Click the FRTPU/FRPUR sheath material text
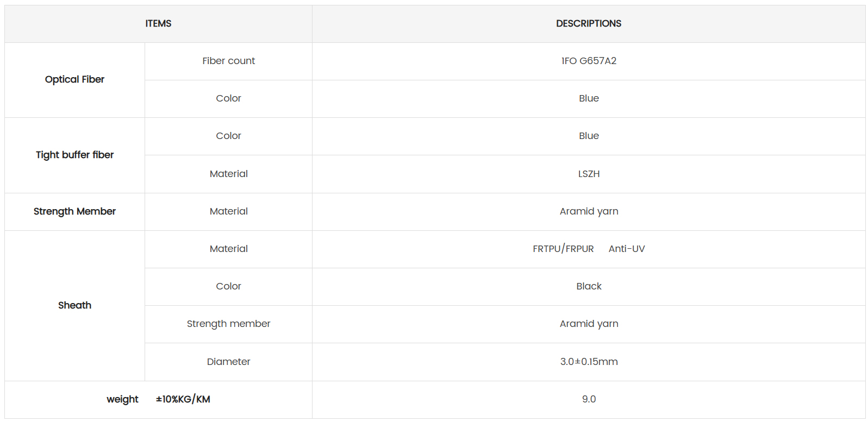 (x=563, y=249)
